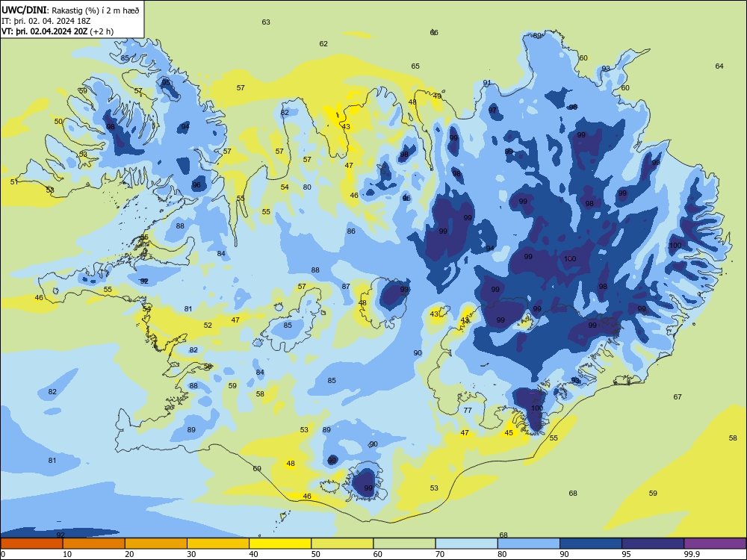Click the 90–95 dark blue legend swatch
Screen dimensions: 747x560
click(591, 544)
